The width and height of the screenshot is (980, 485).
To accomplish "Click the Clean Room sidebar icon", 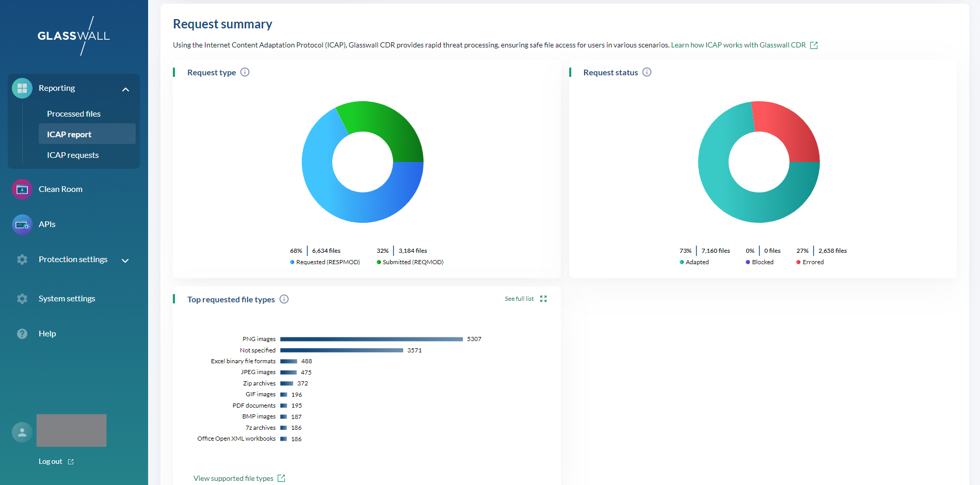I will [22, 189].
